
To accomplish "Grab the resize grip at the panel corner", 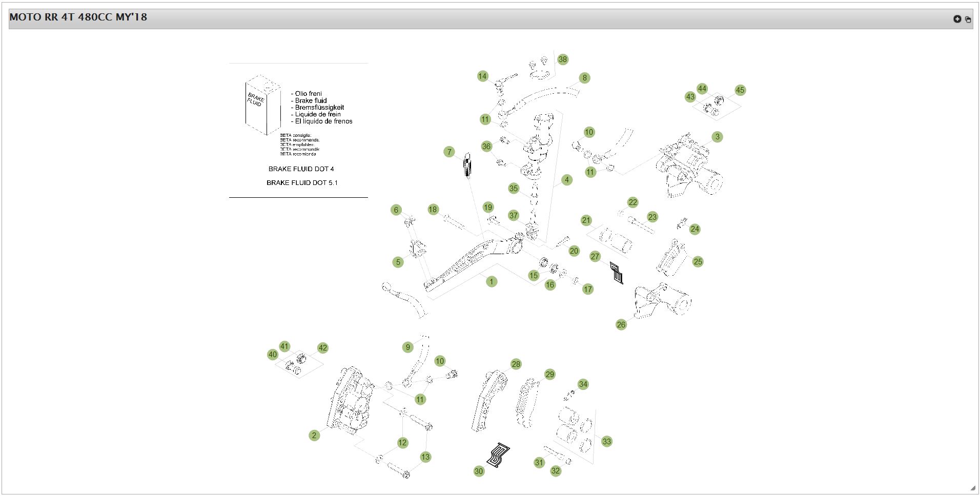I will [973, 488].
